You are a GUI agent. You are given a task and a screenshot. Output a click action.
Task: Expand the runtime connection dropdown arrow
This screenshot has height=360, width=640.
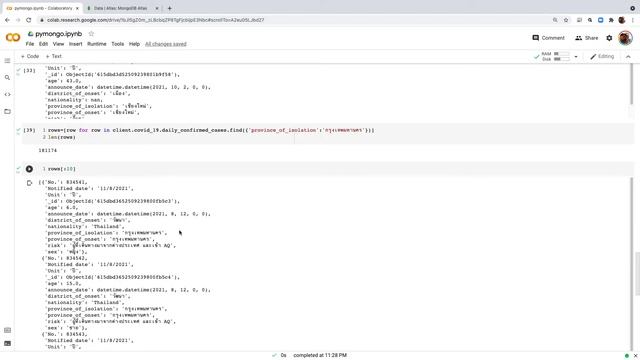(x=576, y=57)
